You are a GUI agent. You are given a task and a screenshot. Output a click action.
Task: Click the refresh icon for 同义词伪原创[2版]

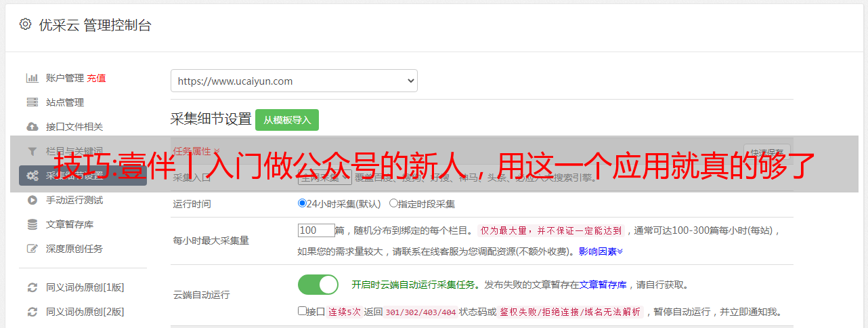pos(32,312)
